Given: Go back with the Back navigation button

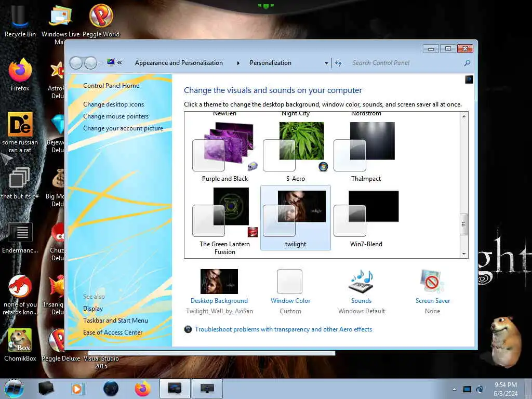Looking at the screenshot, I should click(76, 63).
